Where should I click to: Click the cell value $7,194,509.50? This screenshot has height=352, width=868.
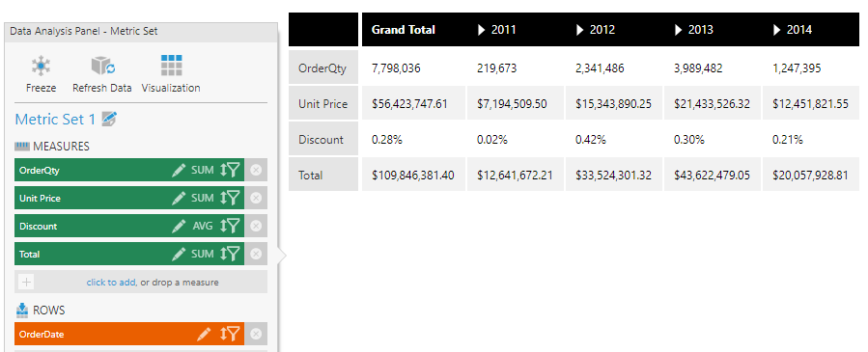512,104
